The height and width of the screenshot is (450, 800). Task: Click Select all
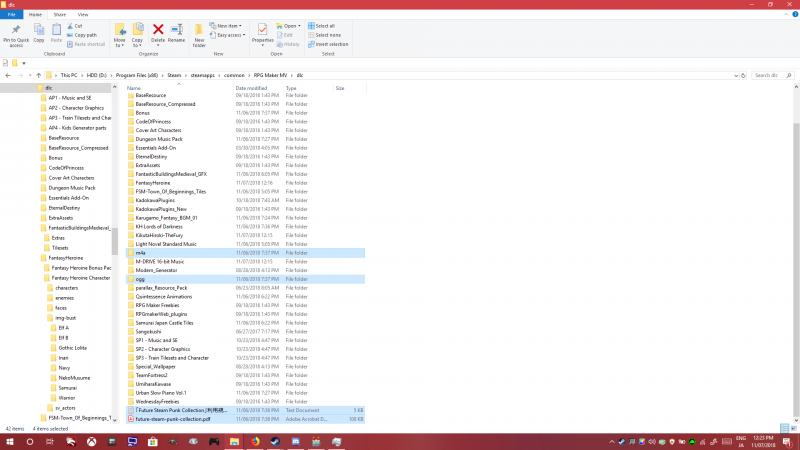321,26
